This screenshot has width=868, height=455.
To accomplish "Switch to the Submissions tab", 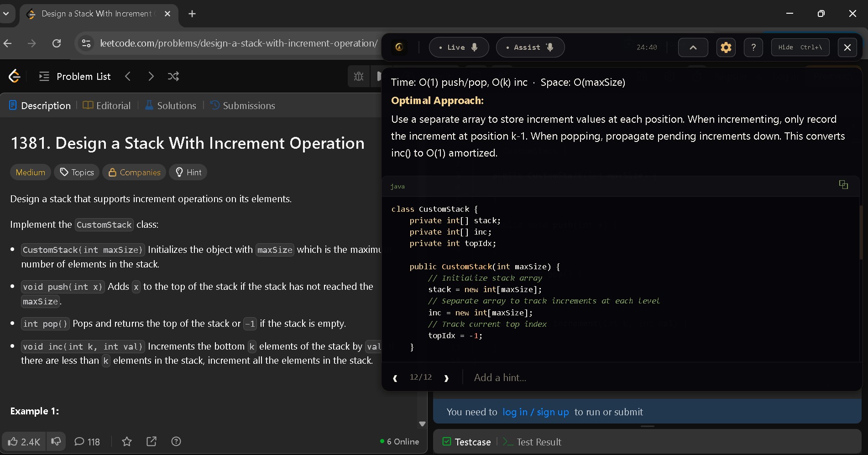I will 242,105.
